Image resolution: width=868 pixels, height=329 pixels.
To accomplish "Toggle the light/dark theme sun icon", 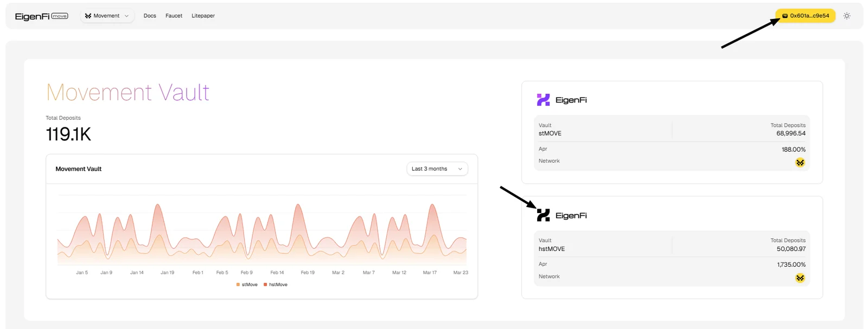I will pos(846,16).
